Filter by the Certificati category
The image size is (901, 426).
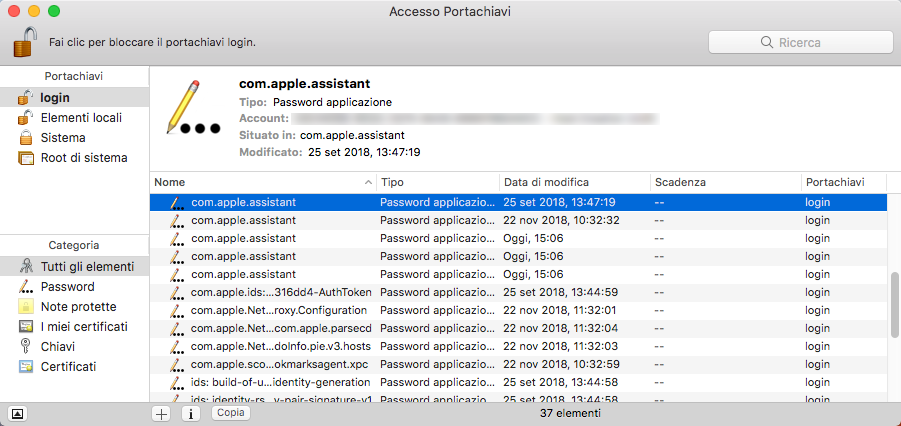(x=68, y=367)
